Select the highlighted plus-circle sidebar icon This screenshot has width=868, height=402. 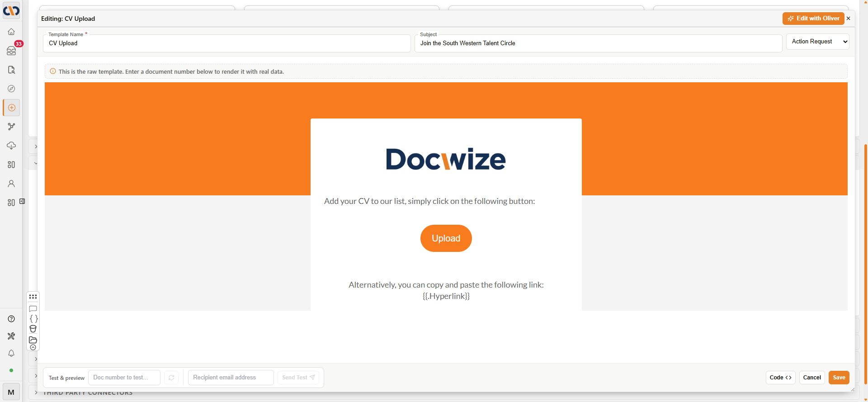pyautogui.click(x=11, y=108)
